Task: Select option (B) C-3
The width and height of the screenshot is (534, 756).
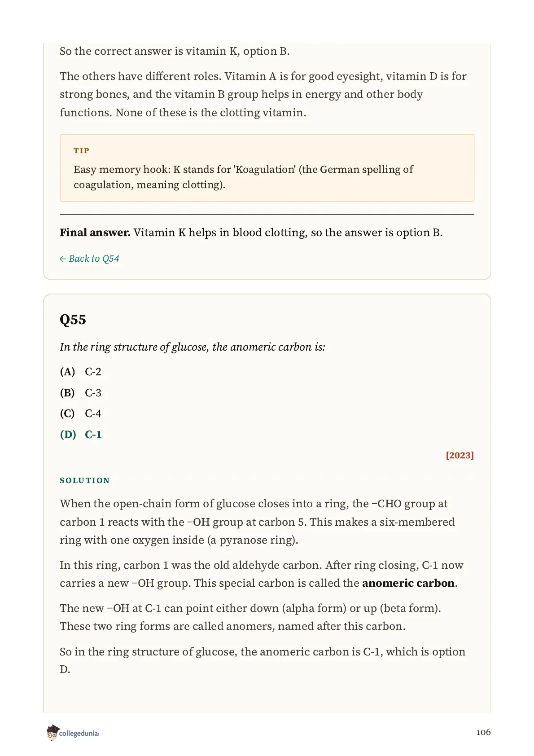Action: coord(81,393)
